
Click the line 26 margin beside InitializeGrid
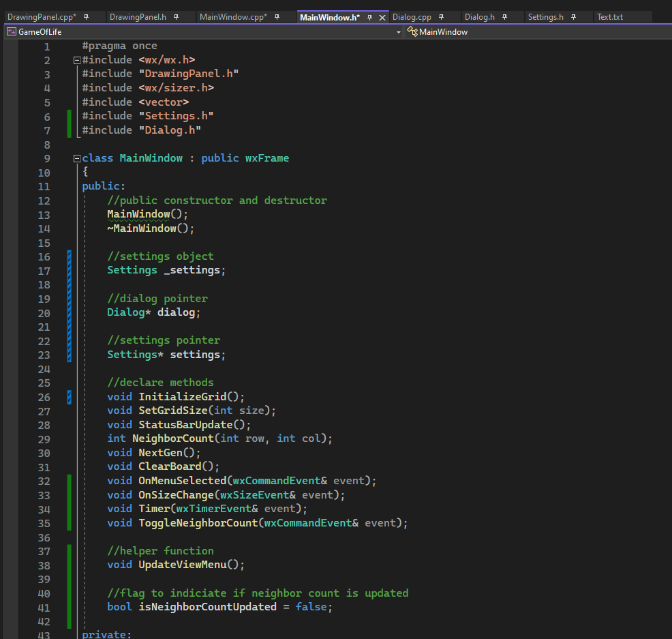pos(70,397)
